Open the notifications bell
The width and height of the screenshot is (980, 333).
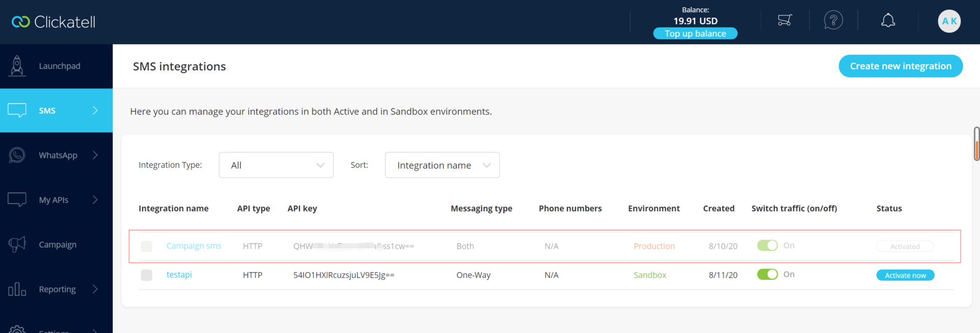[888, 20]
